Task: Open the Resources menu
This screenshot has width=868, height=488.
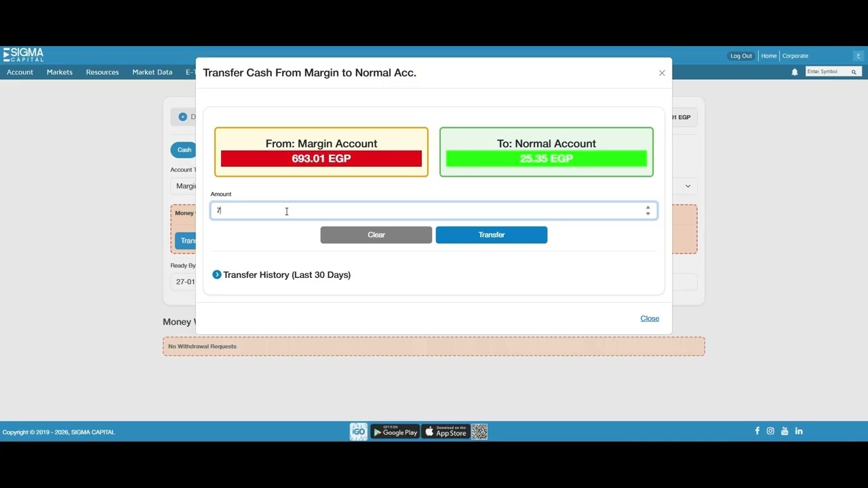Action: (x=102, y=72)
